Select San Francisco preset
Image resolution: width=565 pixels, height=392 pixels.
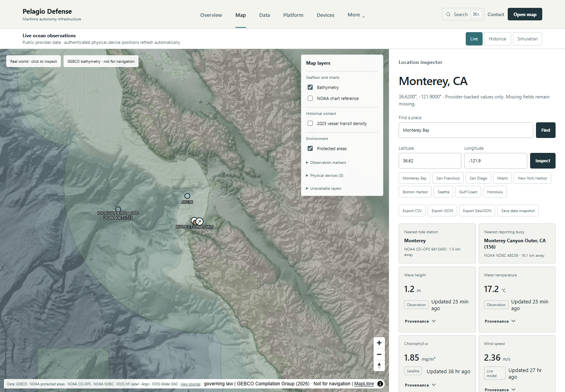point(448,178)
